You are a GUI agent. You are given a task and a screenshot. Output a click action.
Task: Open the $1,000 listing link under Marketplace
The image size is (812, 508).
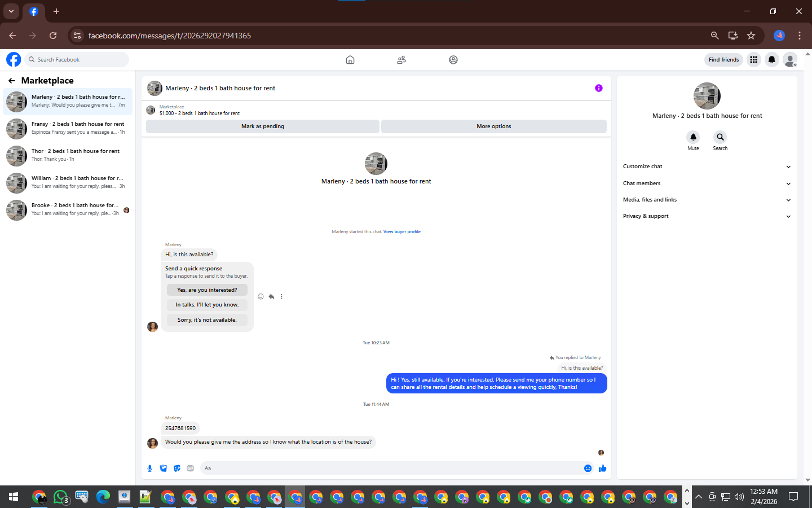click(x=200, y=113)
